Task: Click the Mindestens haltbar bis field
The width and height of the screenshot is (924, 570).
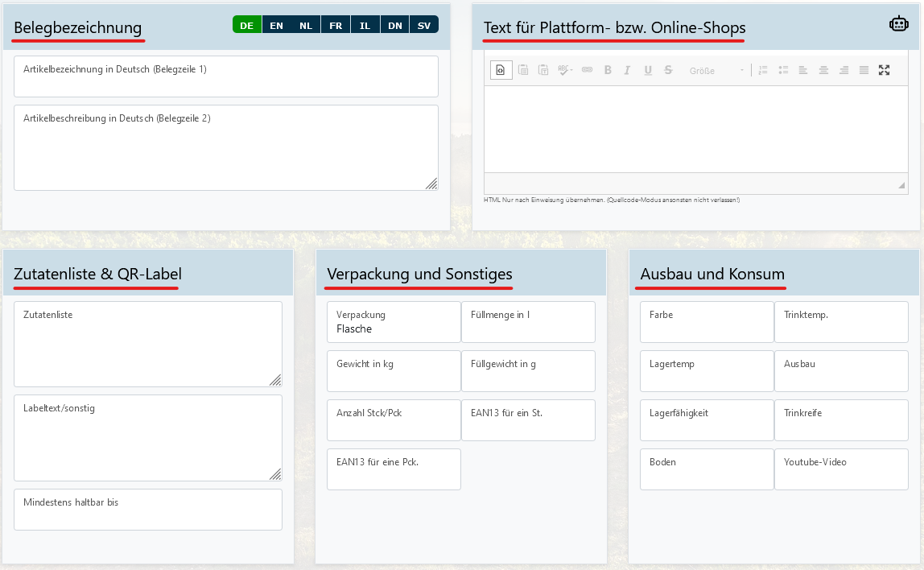Action: coord(148,510)
